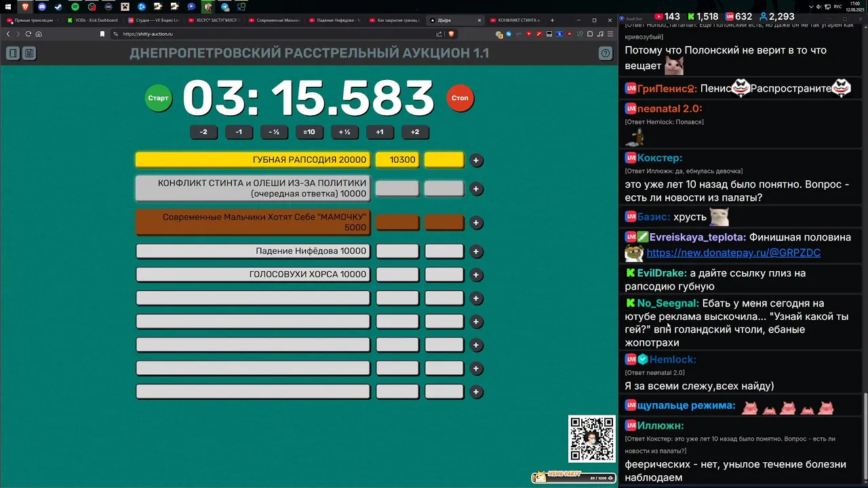This screenshot has width=868, height=488.
Task: Click the -1 time adjustment button
Action: click(x=239, y=132)
